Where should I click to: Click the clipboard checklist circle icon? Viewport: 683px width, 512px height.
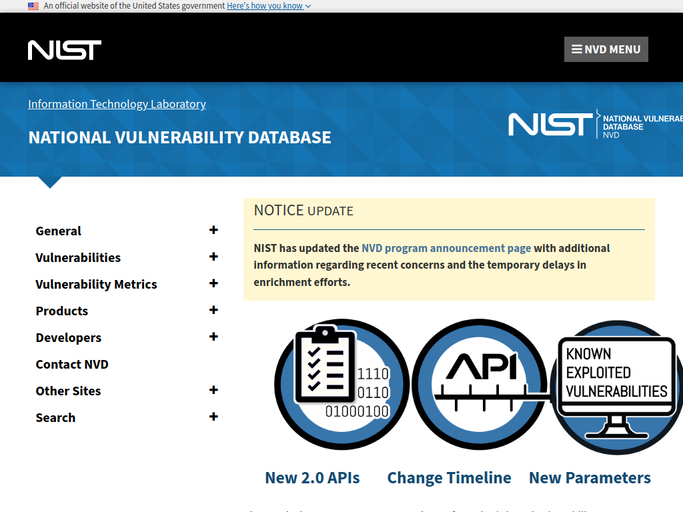342,384
